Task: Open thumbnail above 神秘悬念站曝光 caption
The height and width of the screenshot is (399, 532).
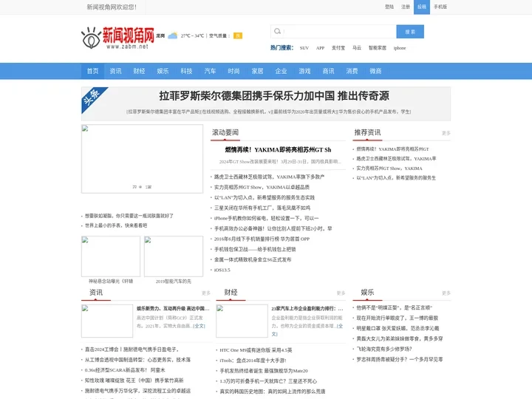Action: 111,256
